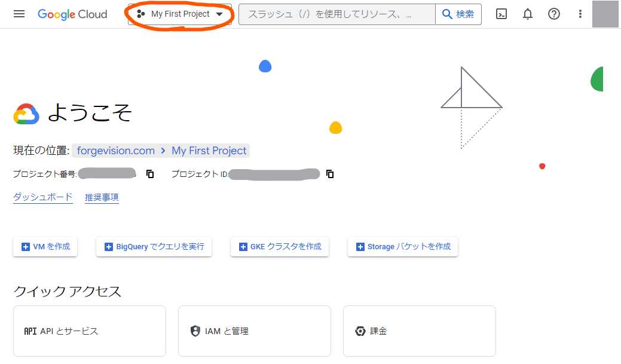Click the 課金 gear icon
621x364 pixels.
pos(359,331)
